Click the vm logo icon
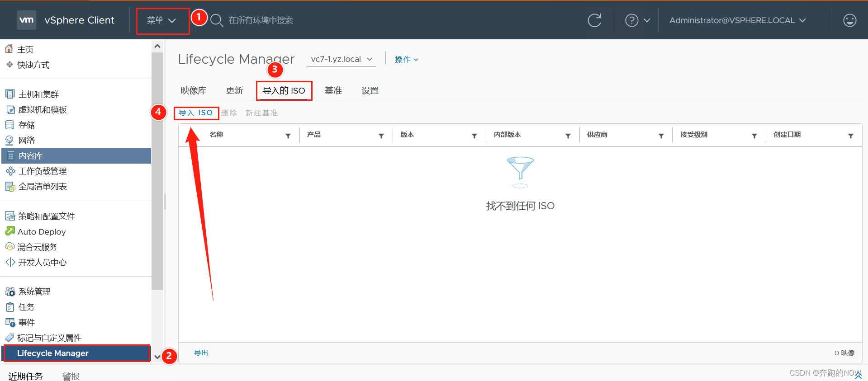Screen dimensions: 868x381 pos(27,20)
